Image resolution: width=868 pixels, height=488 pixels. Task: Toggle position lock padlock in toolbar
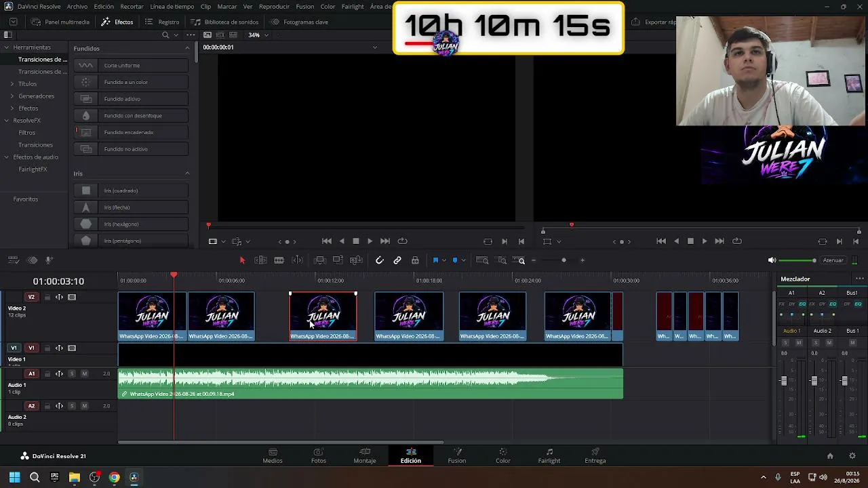coord(415,260)
